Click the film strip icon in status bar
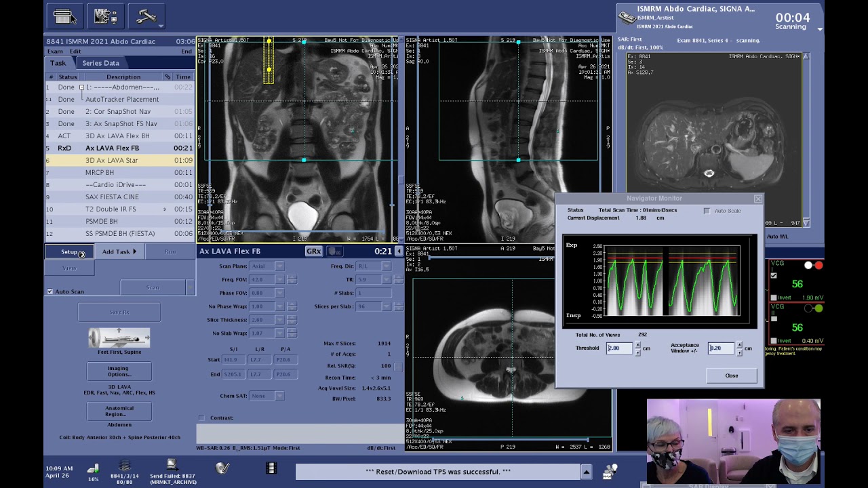This screenshot has height=488, width=868. point(271,468)
